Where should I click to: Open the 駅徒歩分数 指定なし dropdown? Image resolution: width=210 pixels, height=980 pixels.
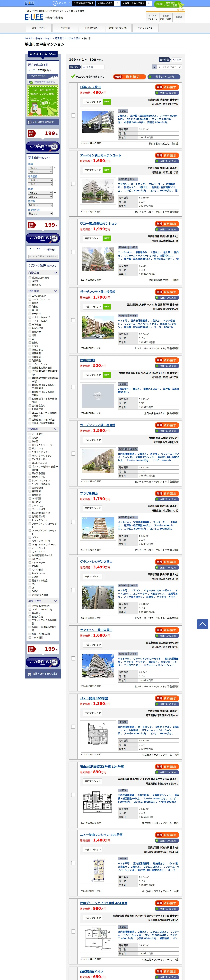coord(40,213)
